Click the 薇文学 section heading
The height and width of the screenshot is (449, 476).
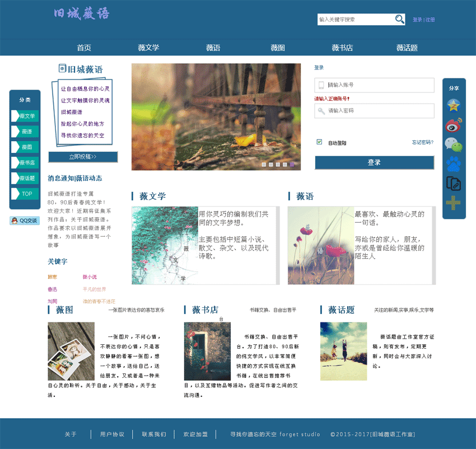pos(152,196)
